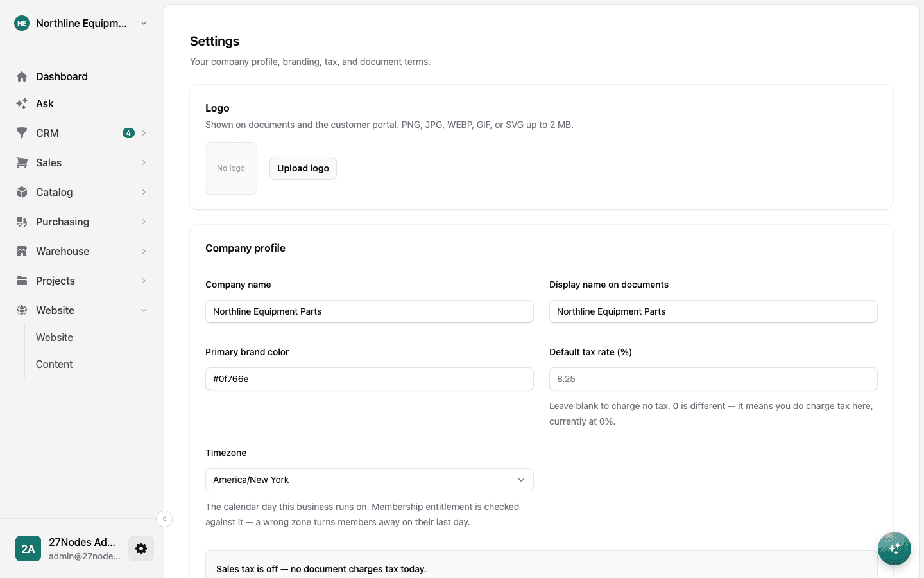The image size is (924, 578).
Task: Click the Sales cart icon
Action: (x=22, y=162)
